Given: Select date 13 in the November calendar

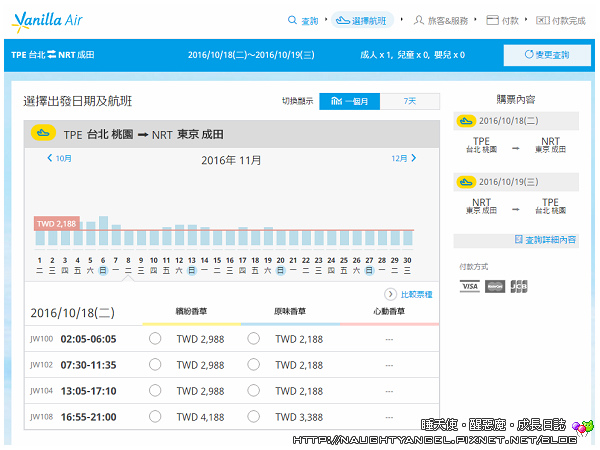Looking at the screenshot, I should (x=192, y=265).
